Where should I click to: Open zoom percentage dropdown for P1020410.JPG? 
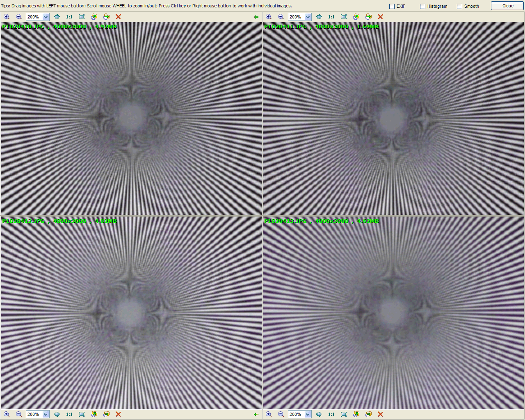(x=46, y=17)
